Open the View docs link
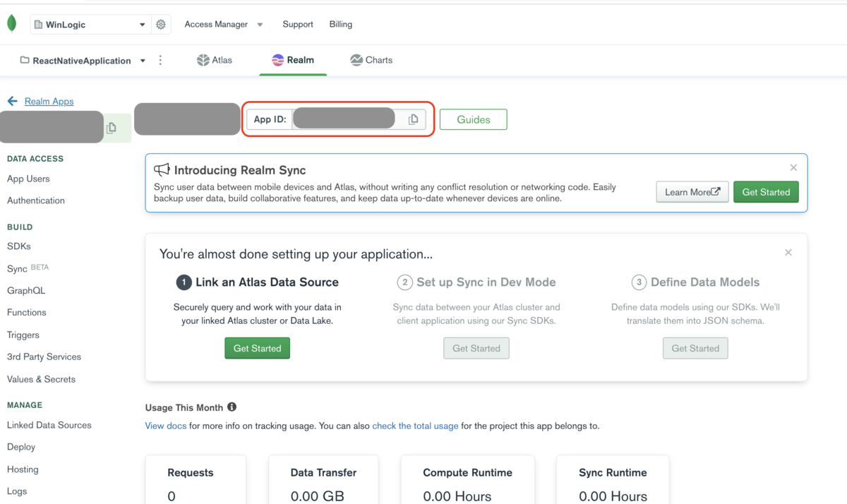This screenshot has width=847, height=504. pyautogui.click(x=166, y=426)
